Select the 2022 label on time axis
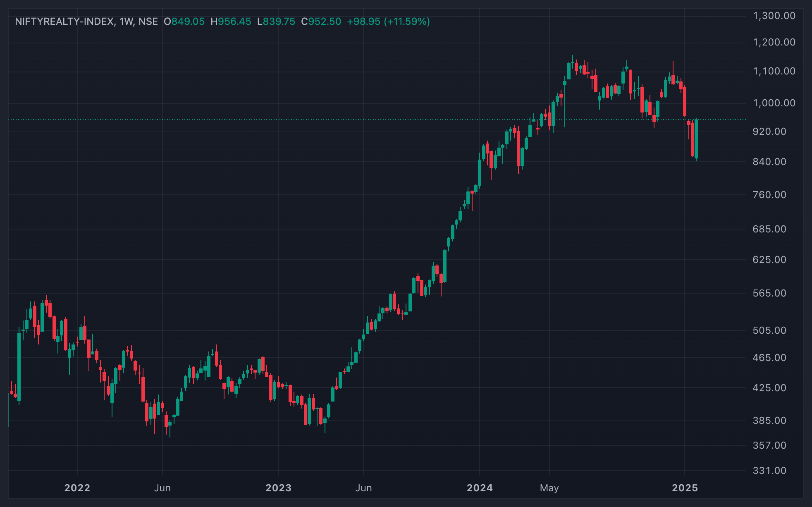This screenshot has width=812, height=507. tap(77, 488)
